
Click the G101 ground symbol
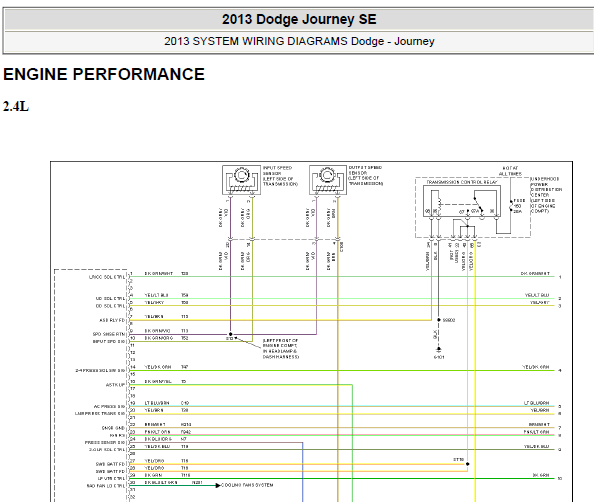439,349
